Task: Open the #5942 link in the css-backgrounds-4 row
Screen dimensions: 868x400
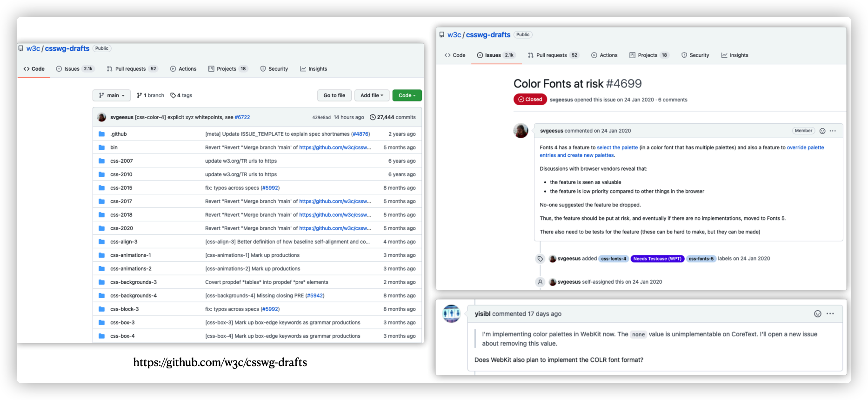Action: 315,296
